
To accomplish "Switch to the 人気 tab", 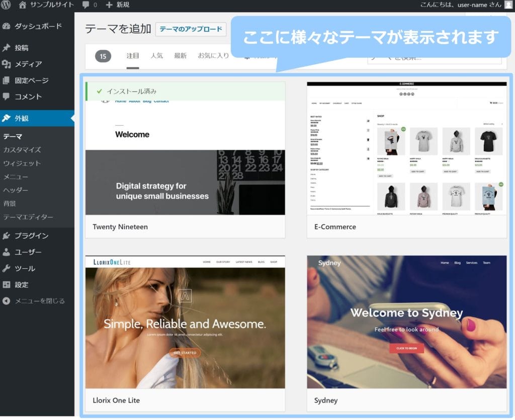I will tap(157, 56).
